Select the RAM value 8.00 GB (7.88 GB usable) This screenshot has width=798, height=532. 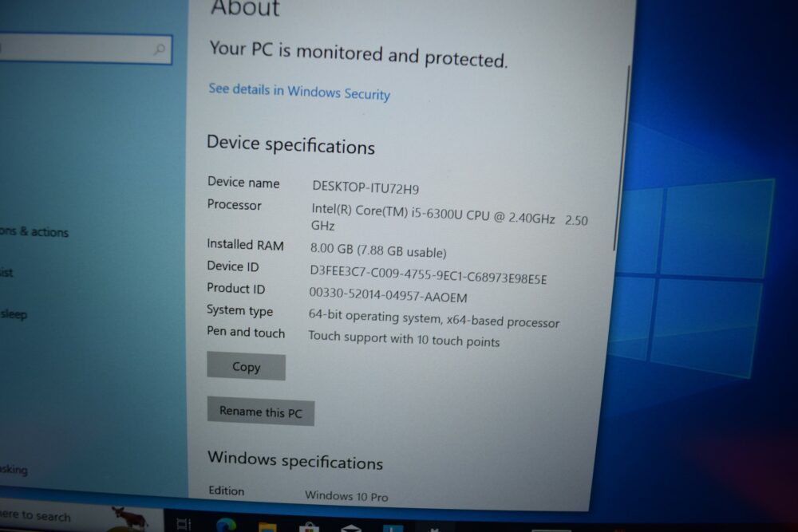pos(378,250)
